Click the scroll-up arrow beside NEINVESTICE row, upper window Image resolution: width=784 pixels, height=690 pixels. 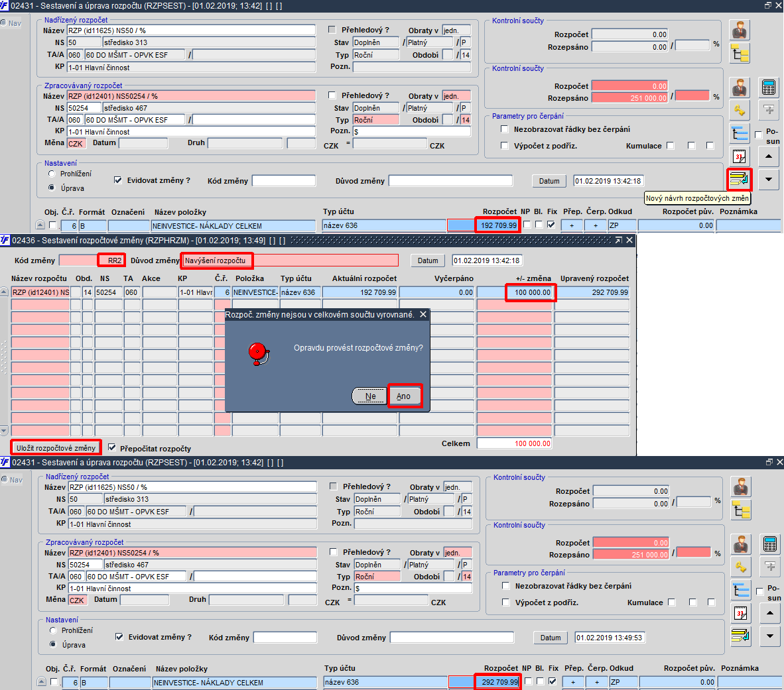tap(40, 225)
